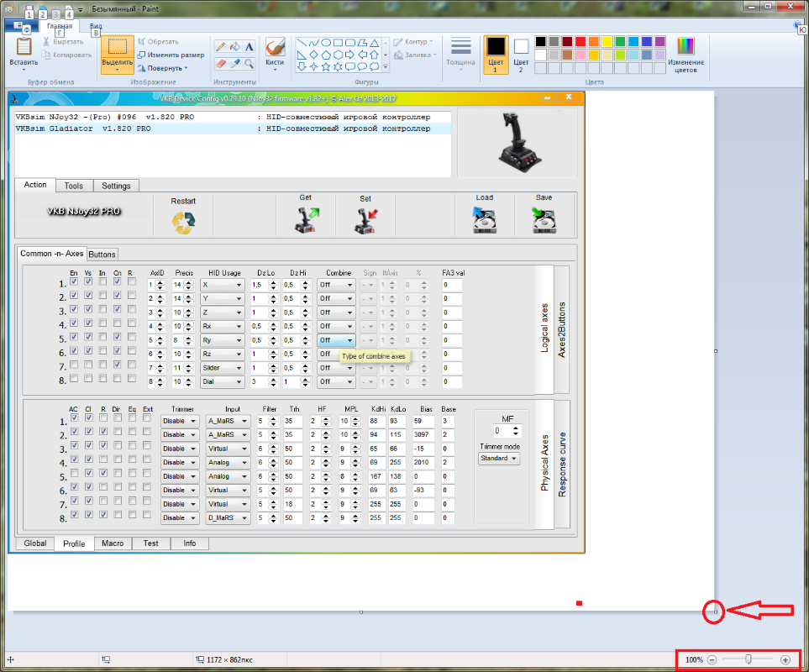Select the Text tool (letter A)
The width and height of the screenshot is (809, 672).
(x=250, y=47)
